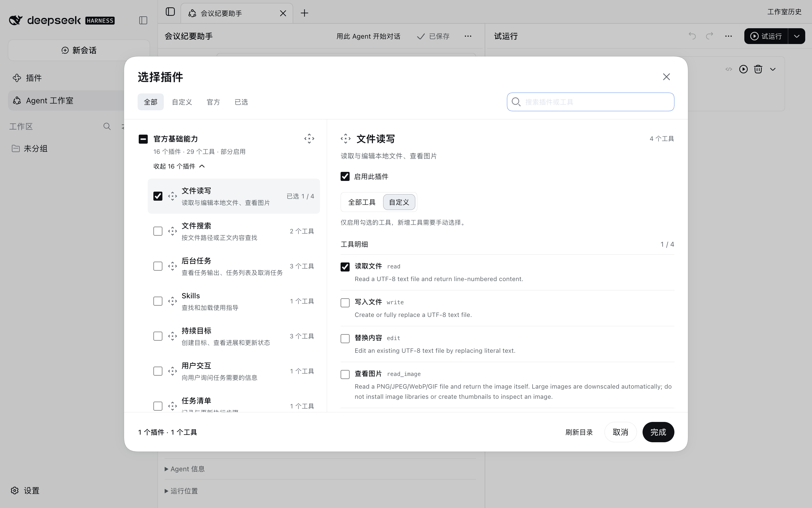Focus the 搜索插件或工具 search field
Image resolution: width=812 pixels, height=508 pixels.
click(590, 102)
